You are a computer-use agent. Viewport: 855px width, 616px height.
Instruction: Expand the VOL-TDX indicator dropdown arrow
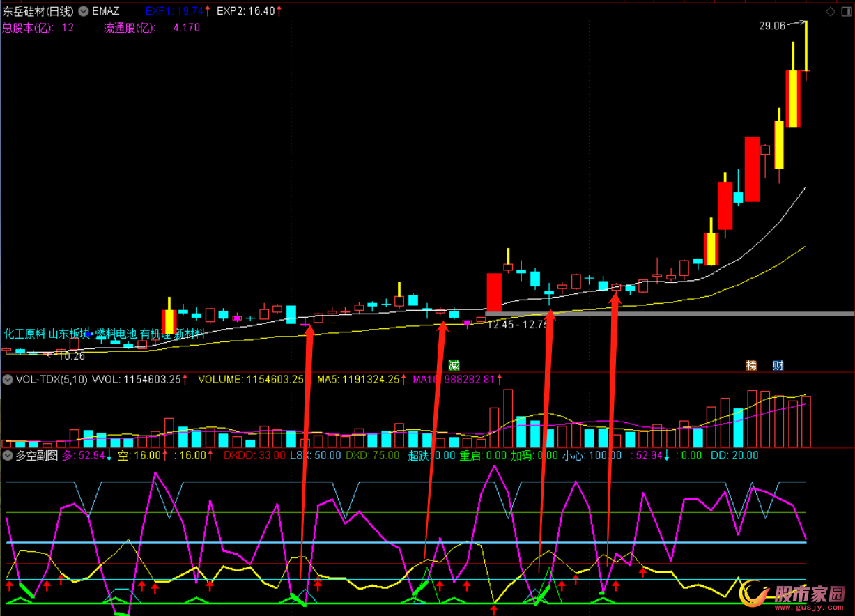point(8,380)
